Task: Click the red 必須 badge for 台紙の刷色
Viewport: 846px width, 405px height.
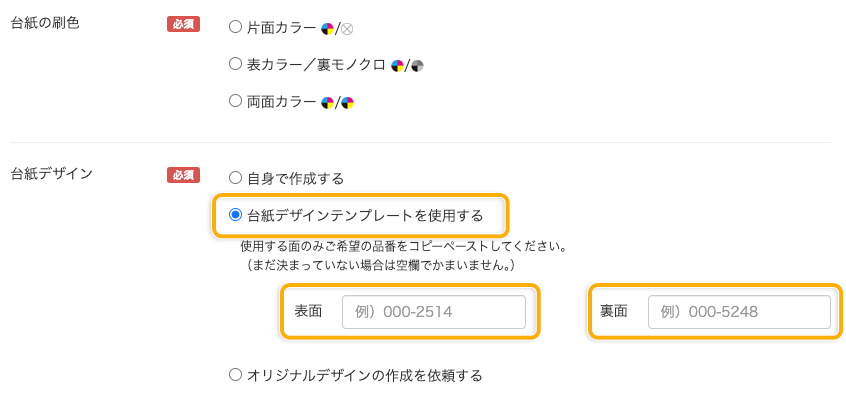Action: click(x=184, y=24)
